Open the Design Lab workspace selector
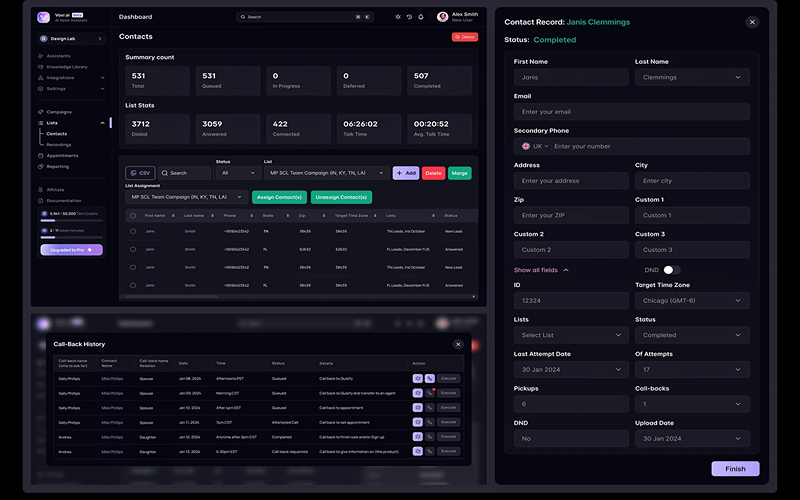The width and height of the screenshot is (800, 500). [71, 39]
